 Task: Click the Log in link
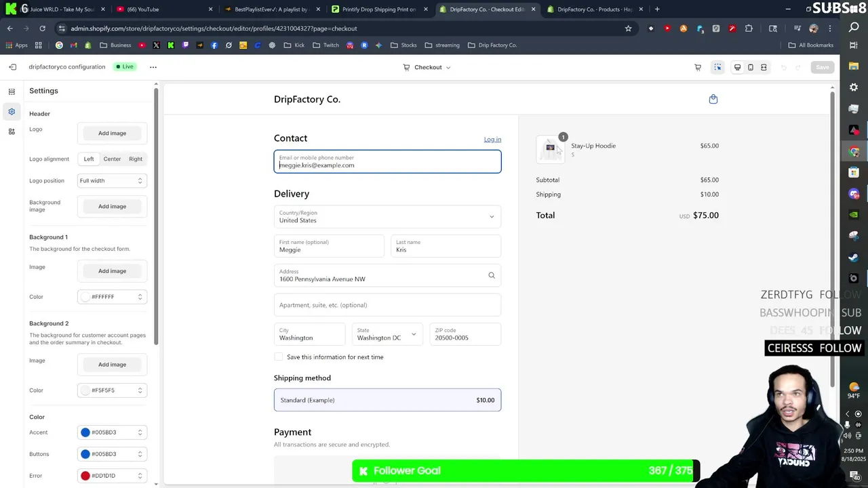click(492, 140)
